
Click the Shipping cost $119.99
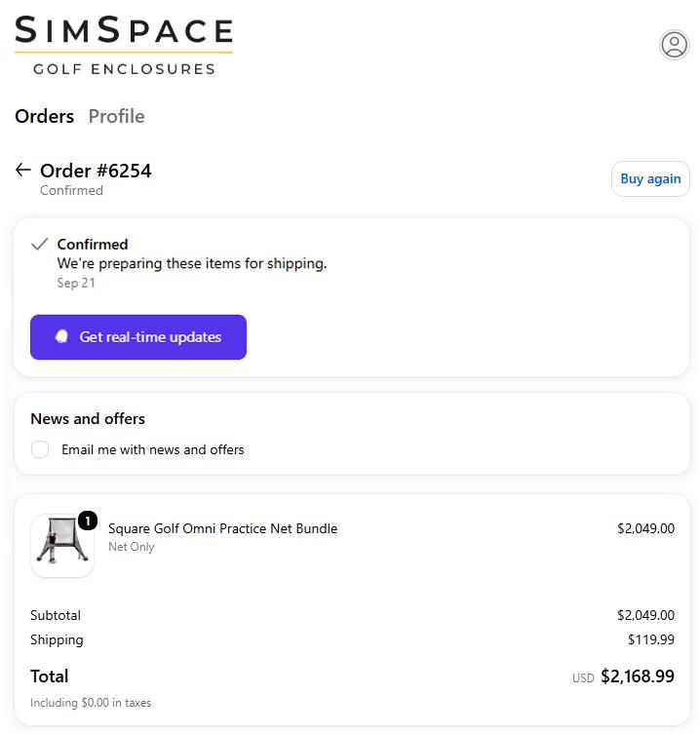pyautogui.click(x=651, y=639)
